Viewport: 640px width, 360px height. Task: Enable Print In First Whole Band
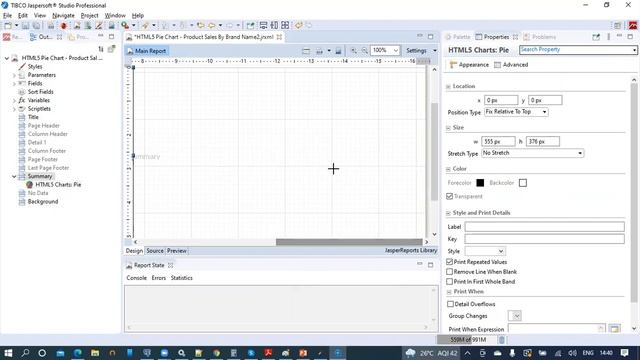coord(450,281)
